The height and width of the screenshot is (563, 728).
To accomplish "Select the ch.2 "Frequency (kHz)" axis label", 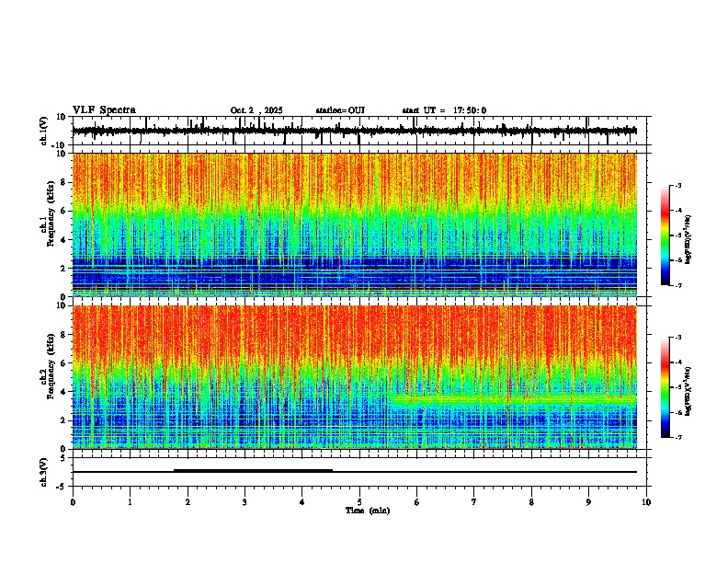I will point(51,366).
